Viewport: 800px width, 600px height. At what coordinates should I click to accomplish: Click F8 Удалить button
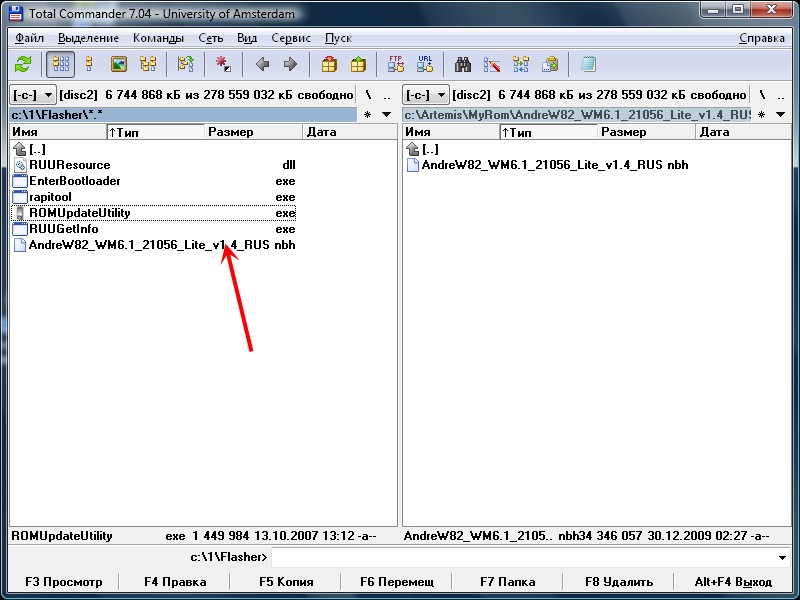click(619, 582)
